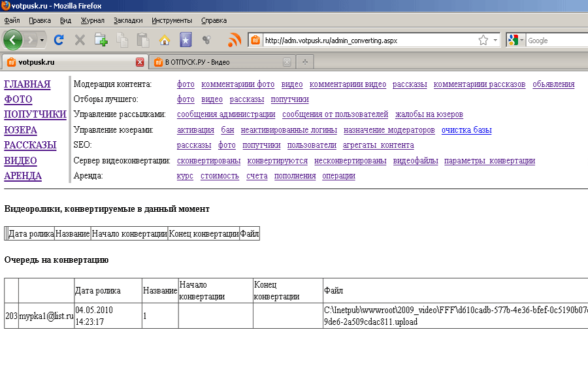Go back with the green Back arrow
The width and height of the screenshot is (588, 368).
click(x=13, y=40)
